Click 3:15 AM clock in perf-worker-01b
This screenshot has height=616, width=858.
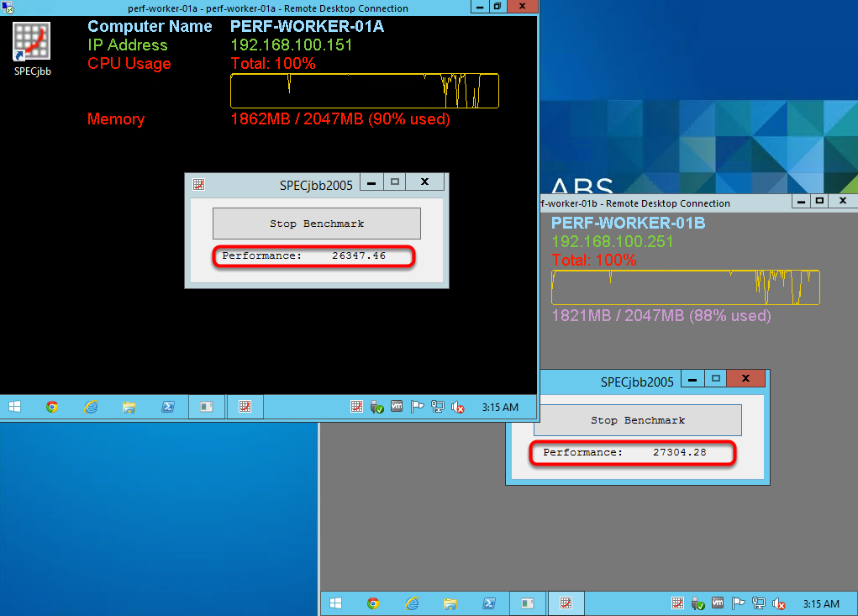click(x=821, y=604)
